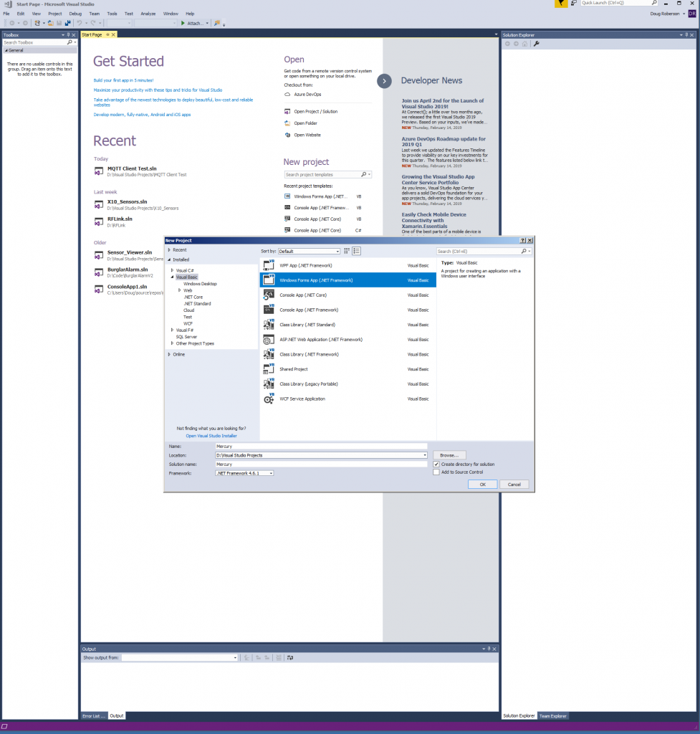The width and height of the screenshot is (700, 734).
Task: Click the Search Toolbox input field
Action: [36, 42]
